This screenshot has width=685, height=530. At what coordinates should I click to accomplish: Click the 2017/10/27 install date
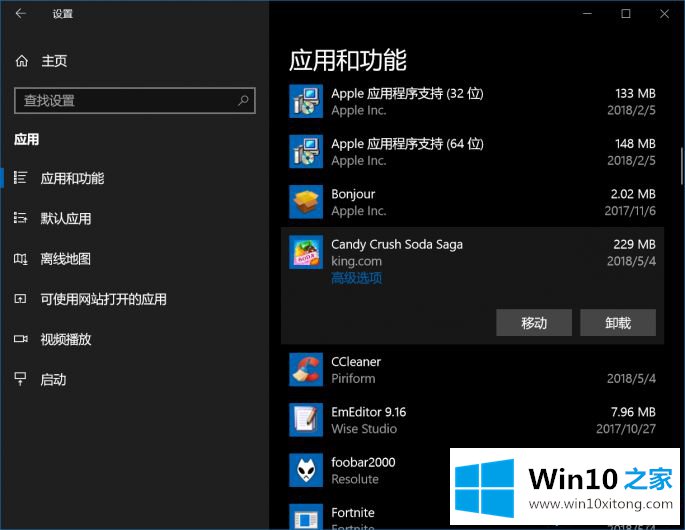pyautogui.click(x=626, y=429)
